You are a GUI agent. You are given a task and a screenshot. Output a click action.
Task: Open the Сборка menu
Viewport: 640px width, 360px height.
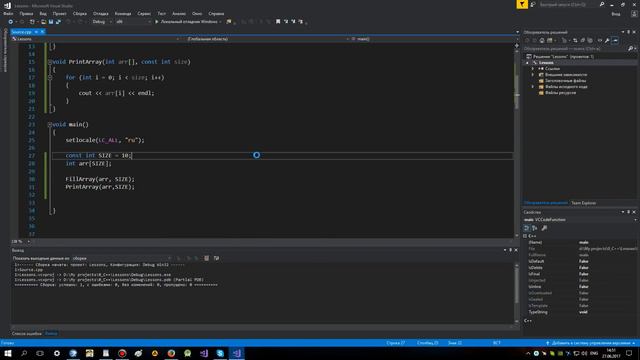pyautogui.click(x=80, y=13)
